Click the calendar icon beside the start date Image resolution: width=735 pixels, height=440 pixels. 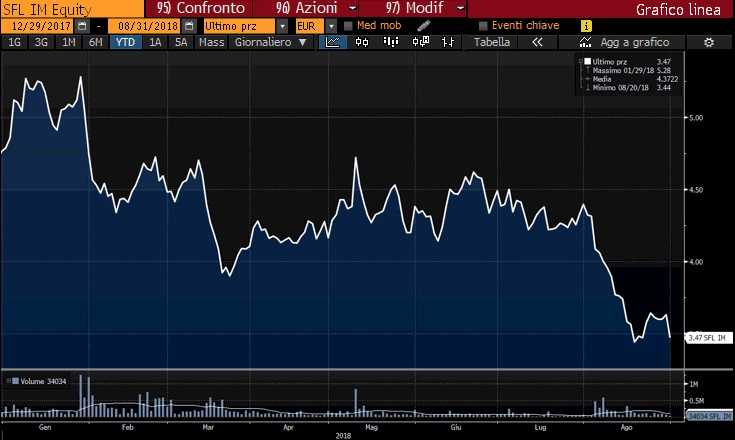(x=84, y=25)
